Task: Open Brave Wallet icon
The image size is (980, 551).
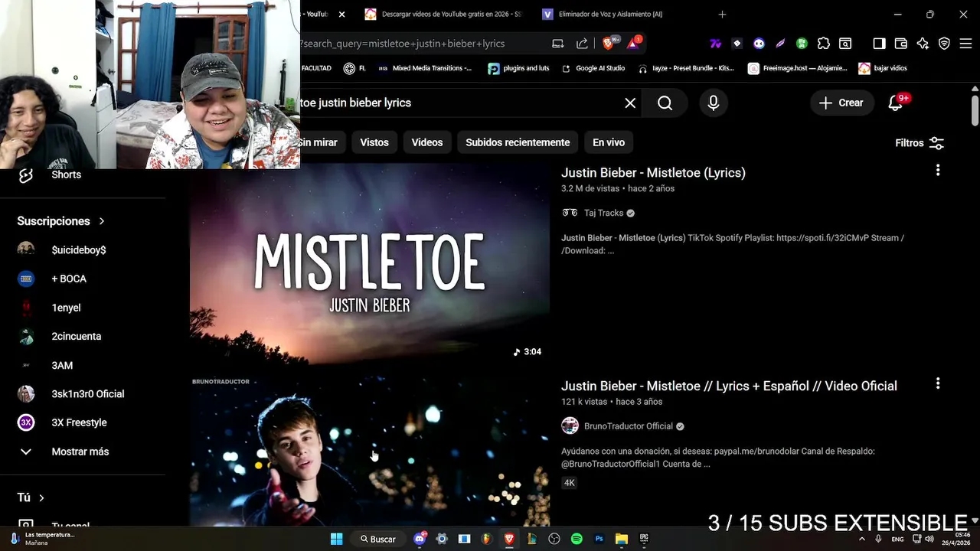Action: 901,44
